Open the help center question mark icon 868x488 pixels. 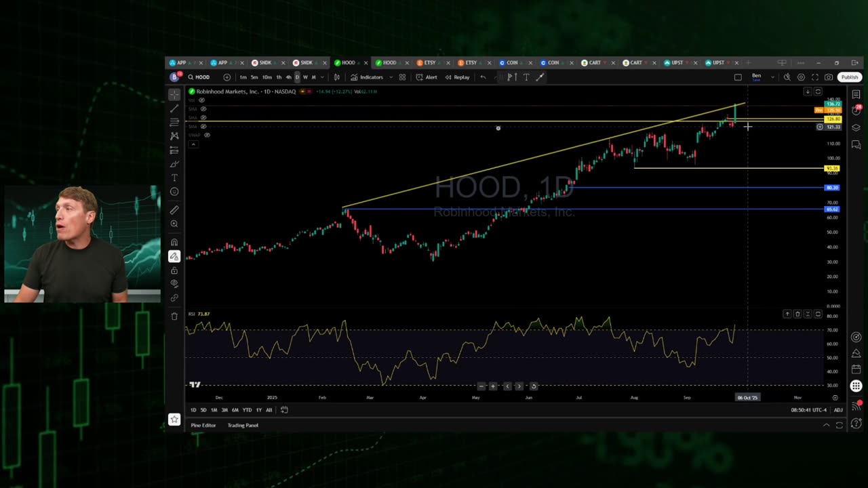coord(856,425)
